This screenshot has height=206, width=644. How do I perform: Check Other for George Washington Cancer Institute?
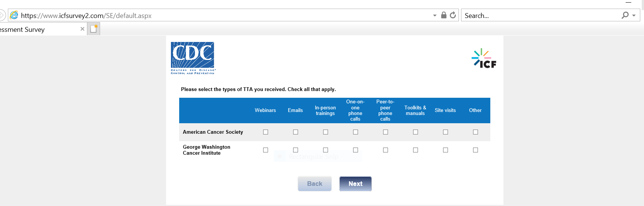[475, 150]
